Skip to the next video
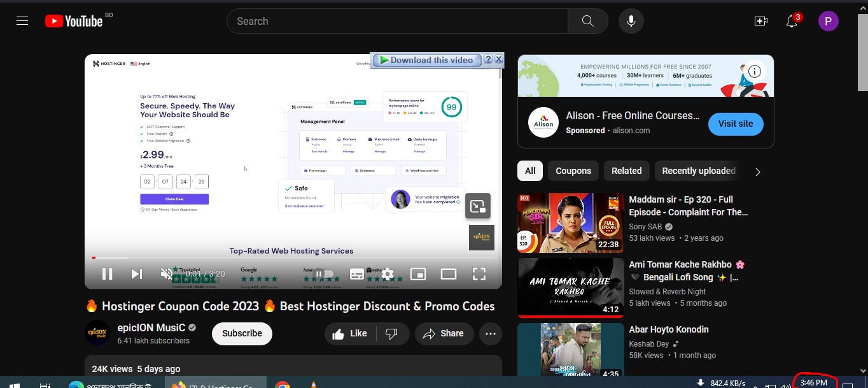The height and width of the screenshot is (388, 868). pos(136,274)
